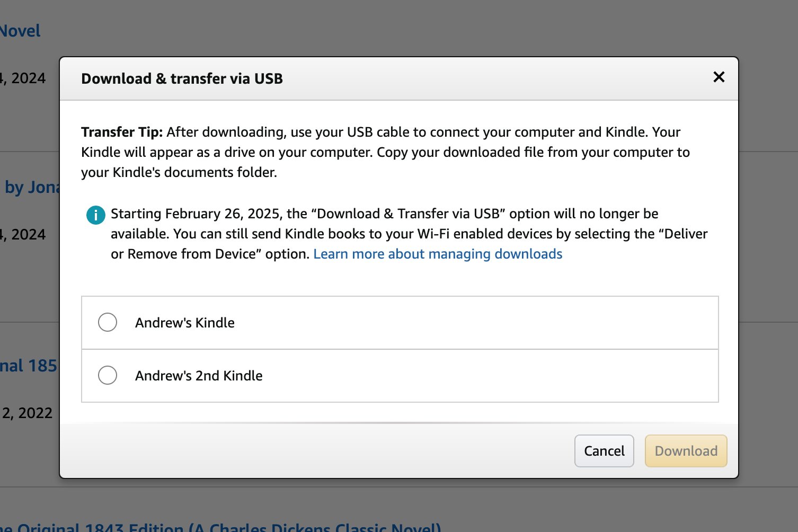Click the date reading '2, 2022'

(x=26, y=412)
